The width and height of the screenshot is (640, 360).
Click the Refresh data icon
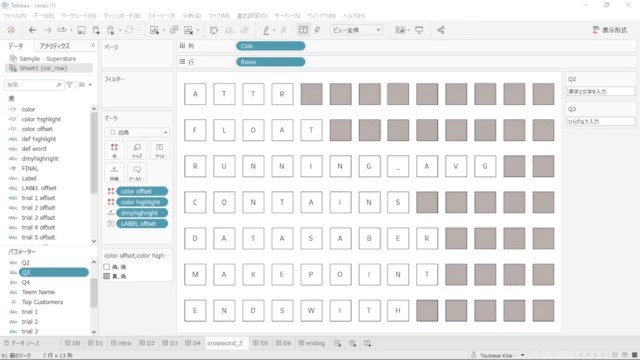click(129, 30)
